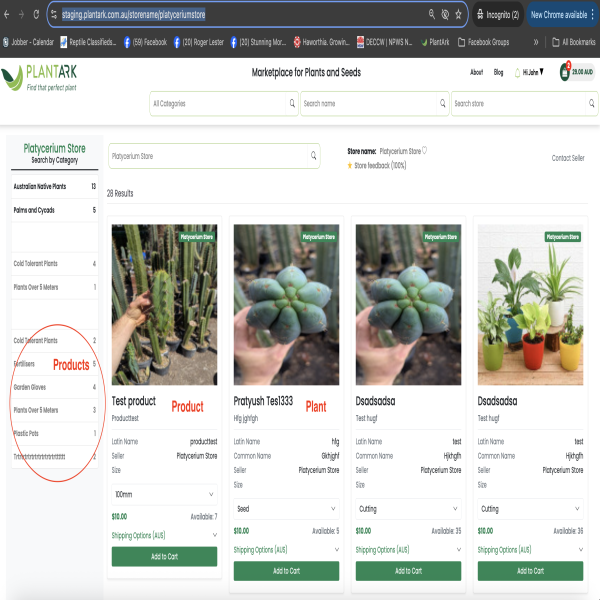Select the Australian Native Plants category

(40, 186)
